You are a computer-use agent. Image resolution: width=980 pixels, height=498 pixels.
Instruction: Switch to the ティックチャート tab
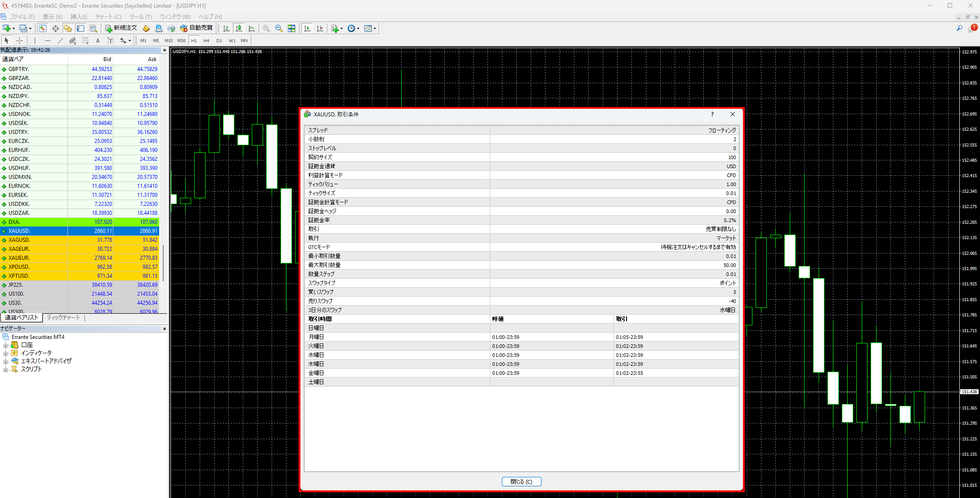click(63, 317)
